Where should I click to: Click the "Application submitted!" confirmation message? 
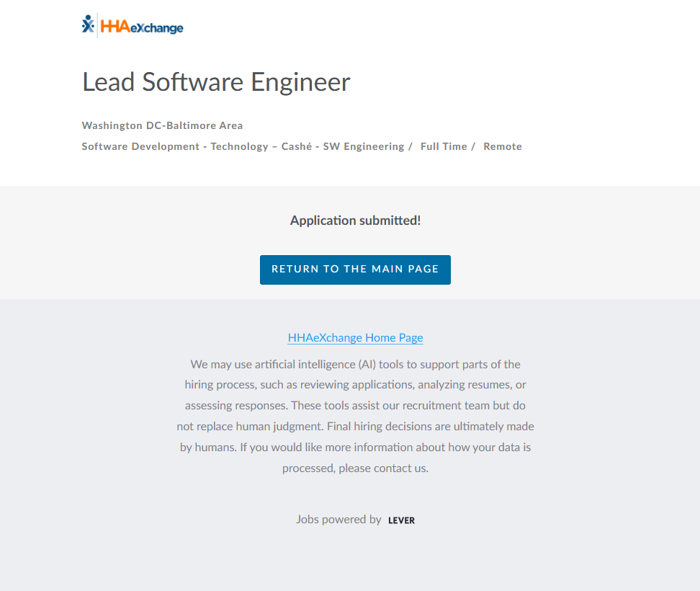tap(355, 221)
